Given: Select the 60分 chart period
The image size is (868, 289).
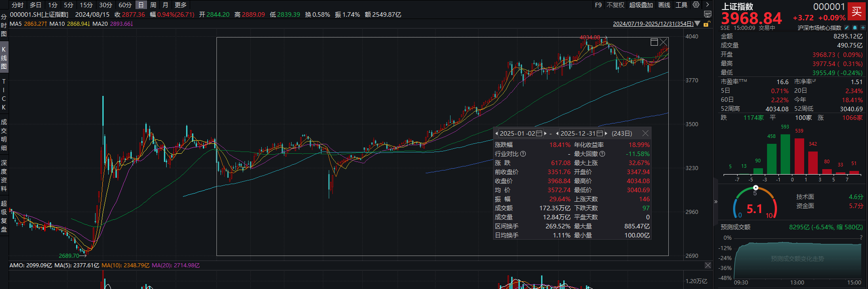Looking at the screenshot, I should [x=125, y=5].
